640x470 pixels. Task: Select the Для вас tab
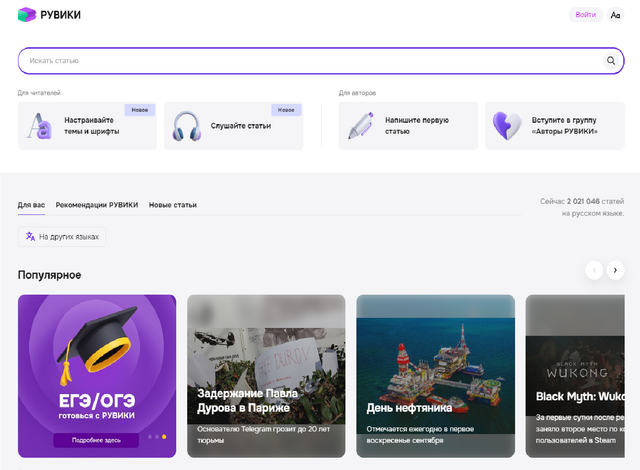(x=31, y=205)
